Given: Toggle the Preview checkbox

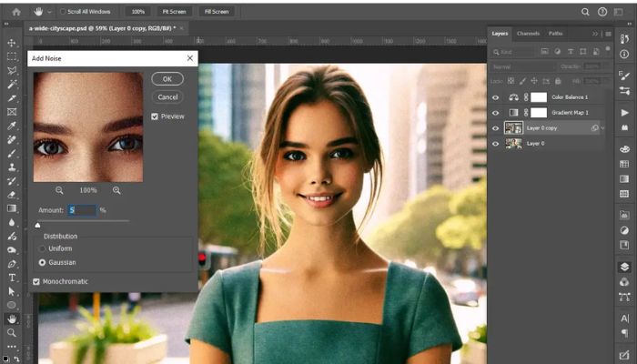Looking at the screenshot, I should [x=155, y=116].
